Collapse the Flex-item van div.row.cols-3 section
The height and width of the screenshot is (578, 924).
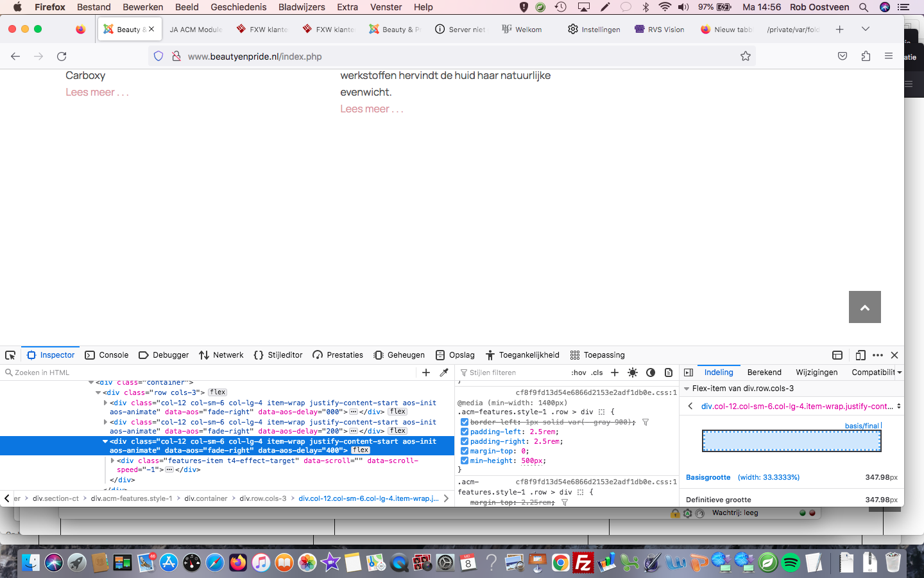pos(687,389)
